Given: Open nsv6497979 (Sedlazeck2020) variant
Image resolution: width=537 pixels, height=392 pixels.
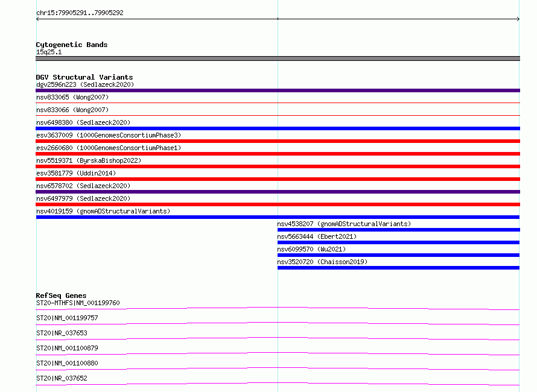Looking at the screenshot, I should point(83,198).
